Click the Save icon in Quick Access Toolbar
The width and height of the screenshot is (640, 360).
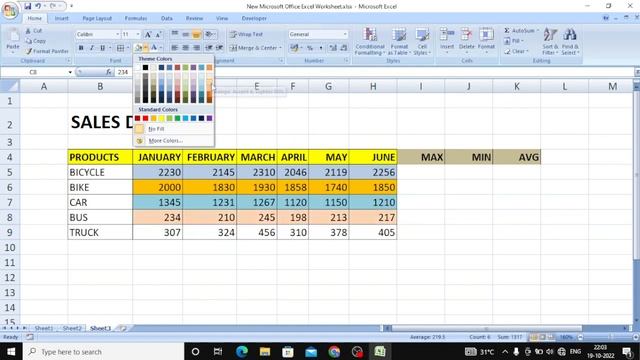27,6
